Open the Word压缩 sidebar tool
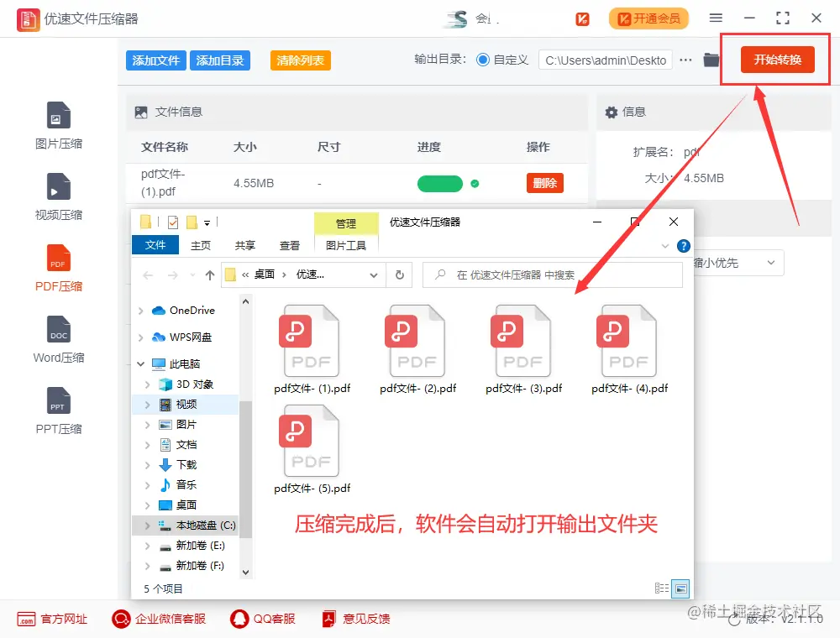Screen dimensions: 840x638 pos(59,340)
